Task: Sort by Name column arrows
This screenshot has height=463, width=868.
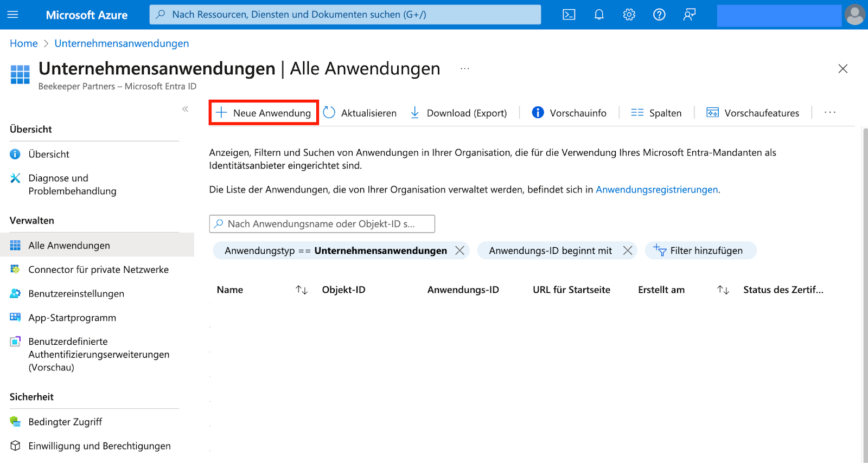Action: pyautogui.click(x=302, y=290)
